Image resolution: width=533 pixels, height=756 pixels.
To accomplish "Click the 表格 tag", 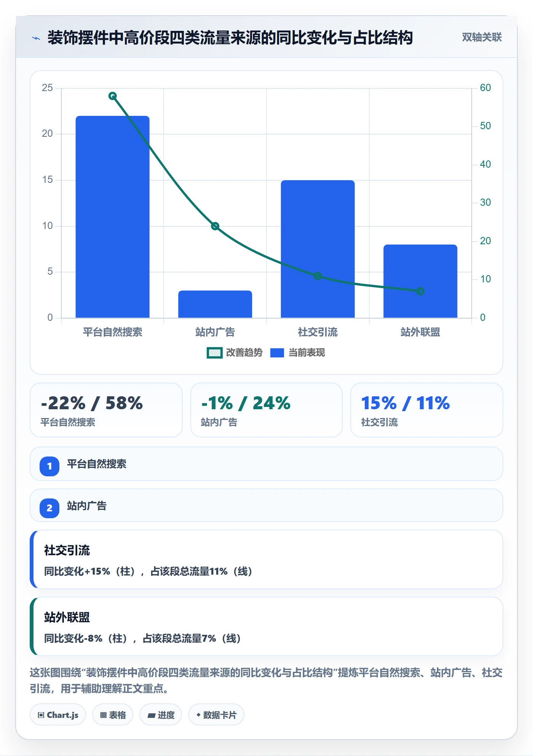I will click(113, 715).
